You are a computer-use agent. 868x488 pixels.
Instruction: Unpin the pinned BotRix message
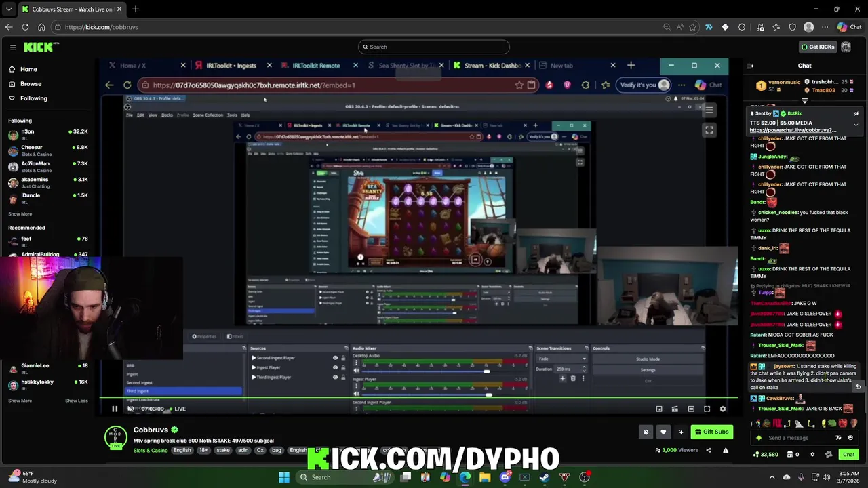point(856,114)
